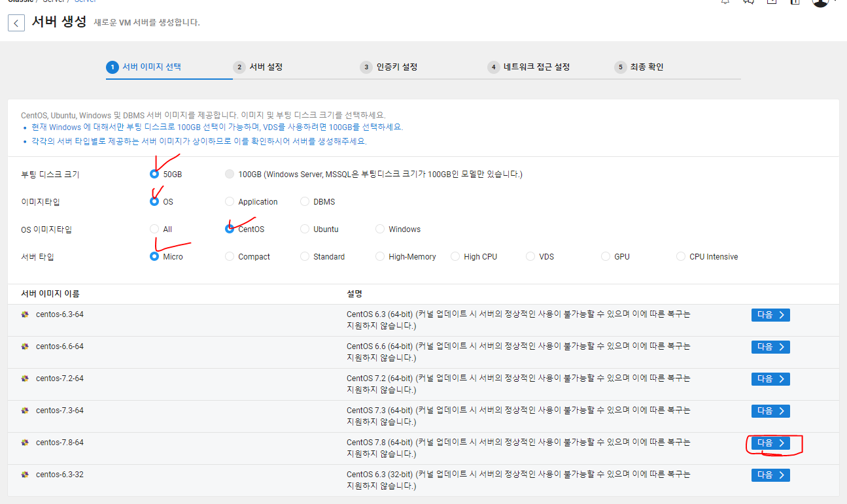
Task: Click 다음 for centos-6.3-64
Action: [770, 315]
